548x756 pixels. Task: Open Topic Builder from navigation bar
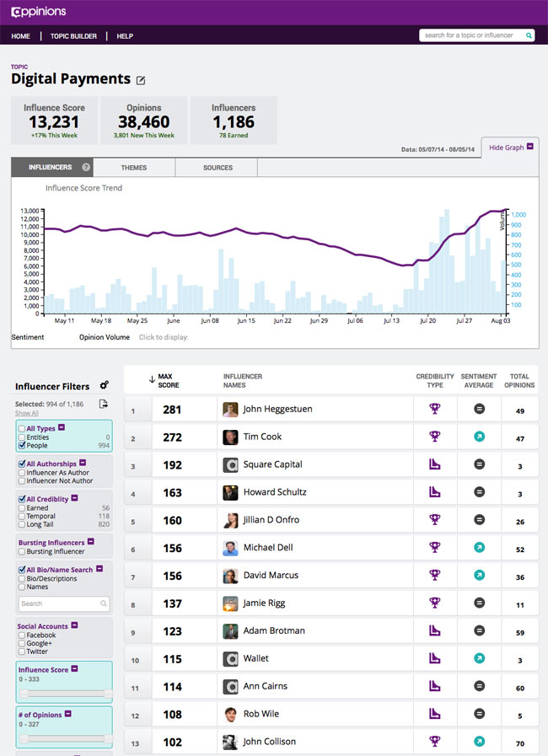tap(73, 36)
